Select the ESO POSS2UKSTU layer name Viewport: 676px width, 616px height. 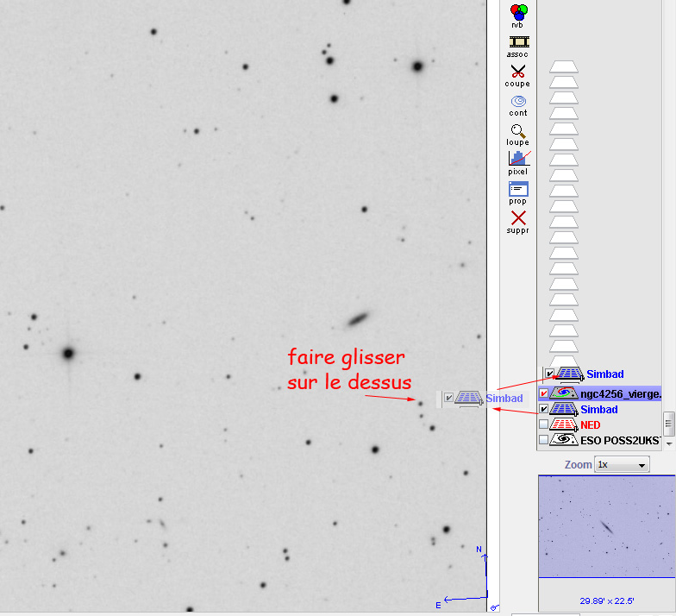pyautogui.click(x=621, y=440)
